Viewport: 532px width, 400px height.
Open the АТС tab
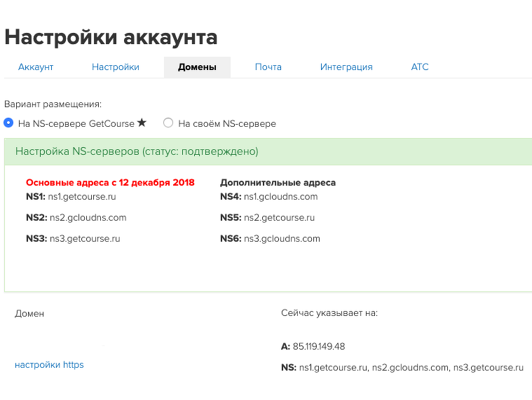[420, 67]
